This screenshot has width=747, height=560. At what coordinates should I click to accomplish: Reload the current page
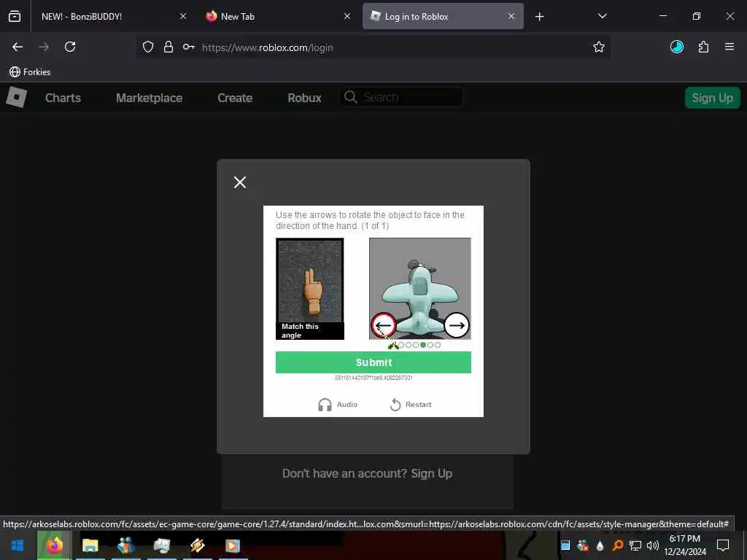click(70, 47)
